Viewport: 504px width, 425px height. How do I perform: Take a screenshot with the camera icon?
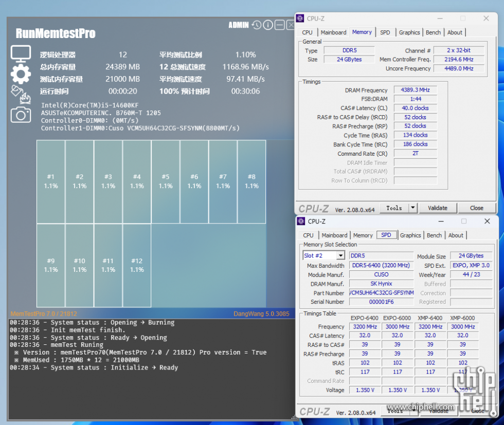[x=21, y=115]
